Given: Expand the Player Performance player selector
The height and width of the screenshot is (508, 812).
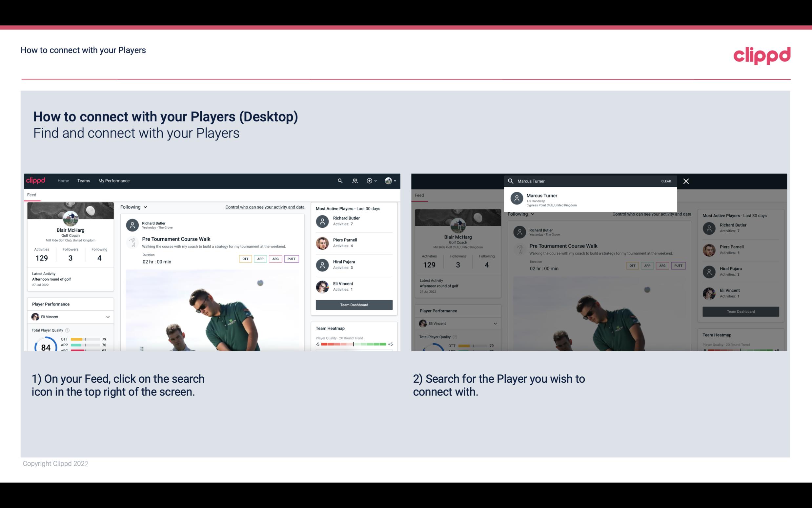Looking at the screenshot, I should pos(108,317).
